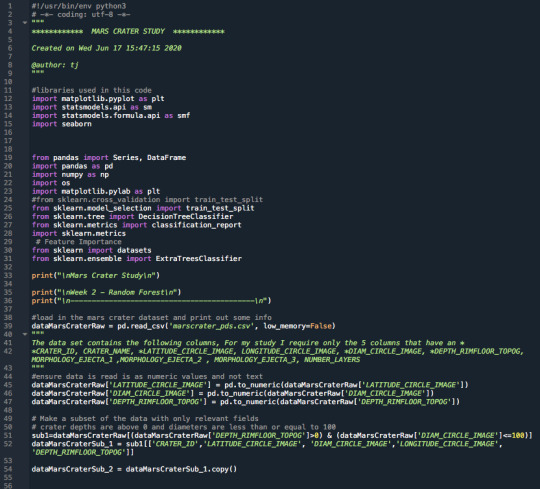Click line 46 DIAM_CIRCLE_IMAGE to_numeric assignment

click(233, 393)
